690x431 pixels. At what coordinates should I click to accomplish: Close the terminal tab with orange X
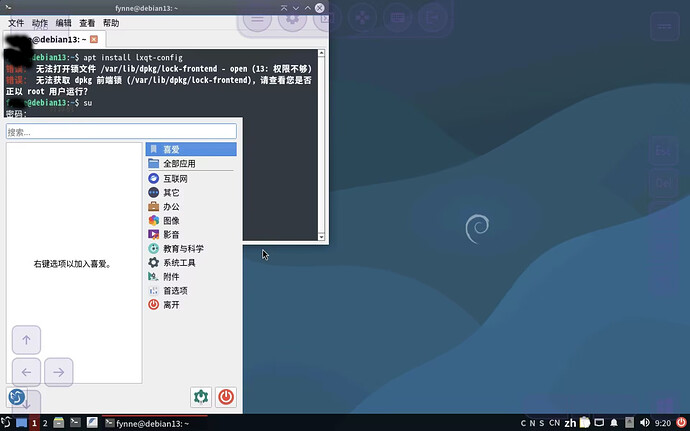tap(94, 39)
